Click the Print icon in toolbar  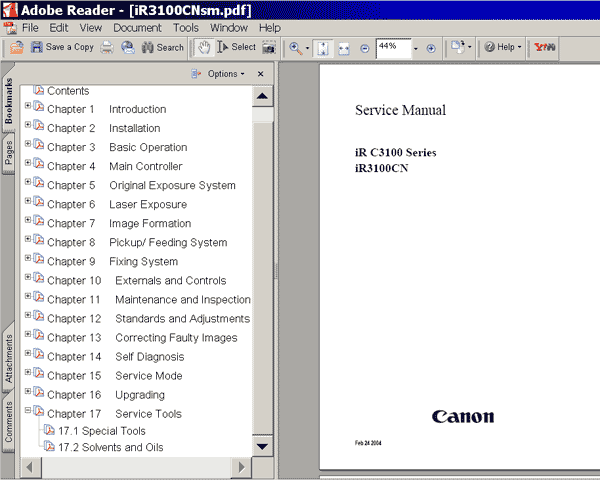[x=107, y=48]
